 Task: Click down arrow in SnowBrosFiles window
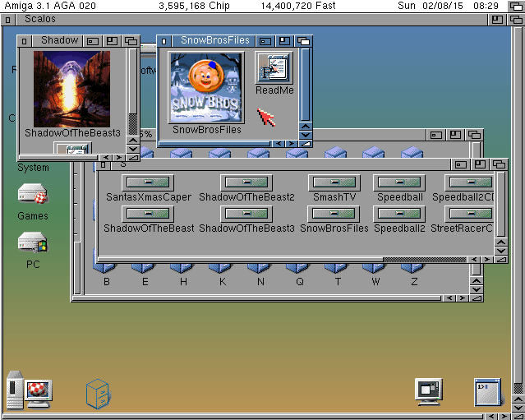click(x=306, y=135)
